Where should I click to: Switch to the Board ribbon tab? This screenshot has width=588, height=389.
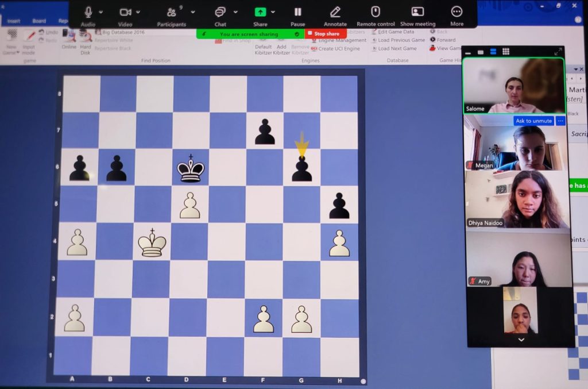40,21
